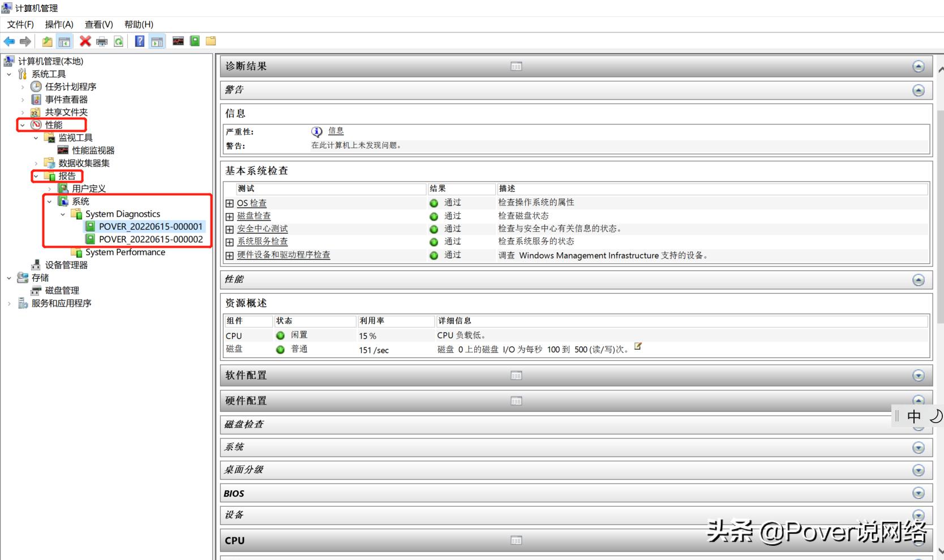Viewport: 944px width, 560px height.
Task: Expand the 磁盘检查 test entry
Action: 229,216
